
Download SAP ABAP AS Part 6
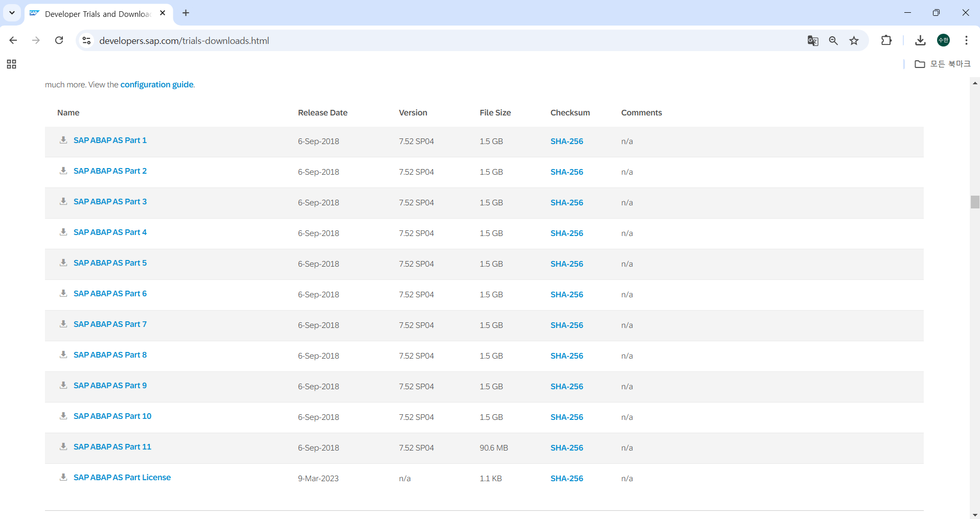point(110,293)
